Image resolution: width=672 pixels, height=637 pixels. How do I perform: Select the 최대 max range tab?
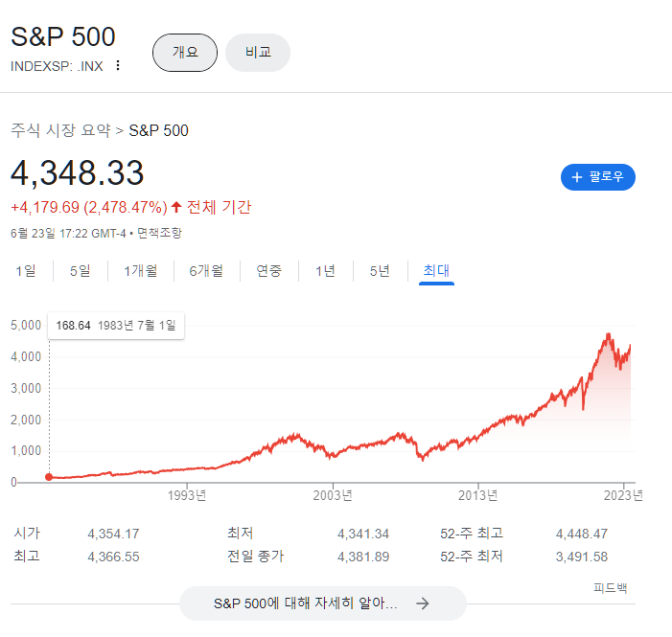(x=436, y=271)
